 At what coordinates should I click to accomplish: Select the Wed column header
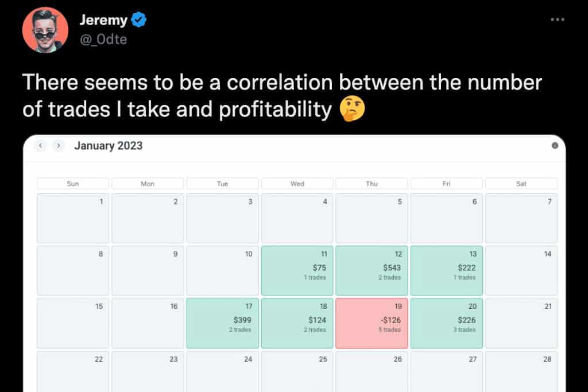click(297, 184)
